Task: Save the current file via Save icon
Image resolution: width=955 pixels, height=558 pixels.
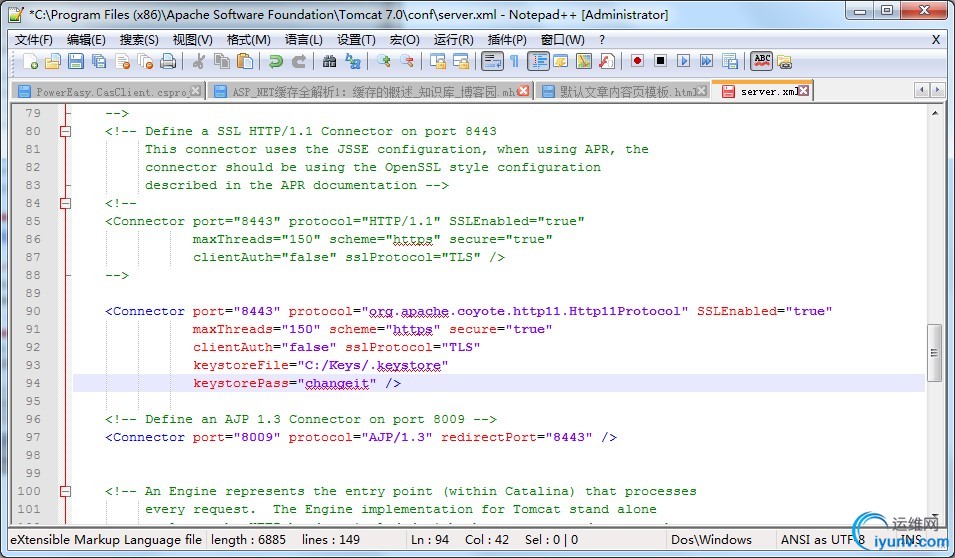Action: (x=76, y=61)
